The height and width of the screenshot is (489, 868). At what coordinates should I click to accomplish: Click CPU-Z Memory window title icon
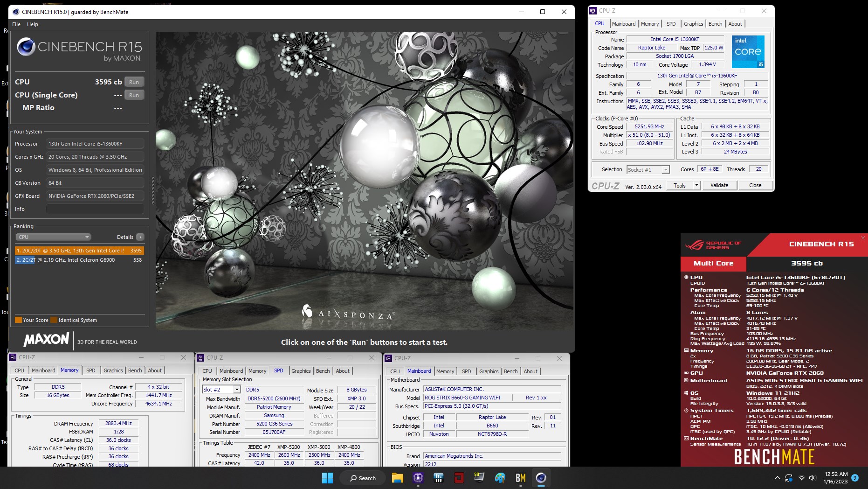pos(13,357)
